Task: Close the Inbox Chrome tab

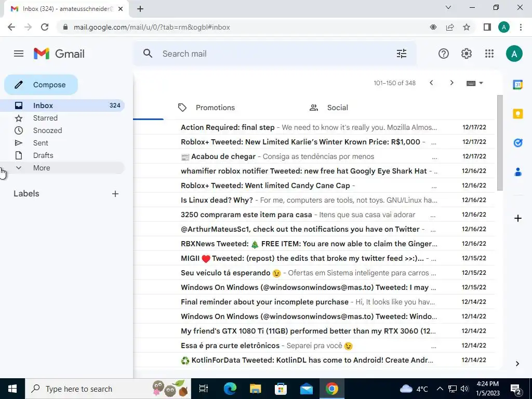Action: click(x=121, y=9)
